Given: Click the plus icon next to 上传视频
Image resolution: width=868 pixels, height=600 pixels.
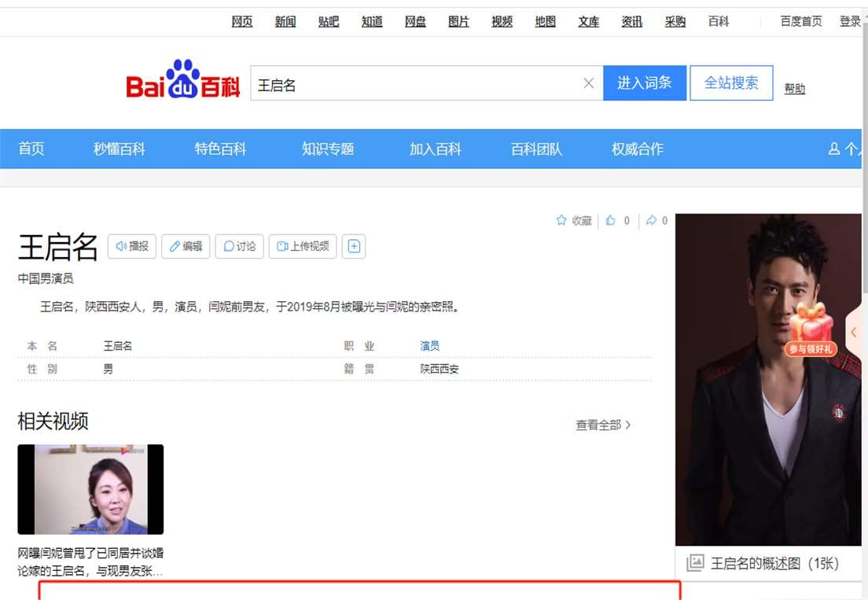Looking at the screenshot, I should 354,246.
